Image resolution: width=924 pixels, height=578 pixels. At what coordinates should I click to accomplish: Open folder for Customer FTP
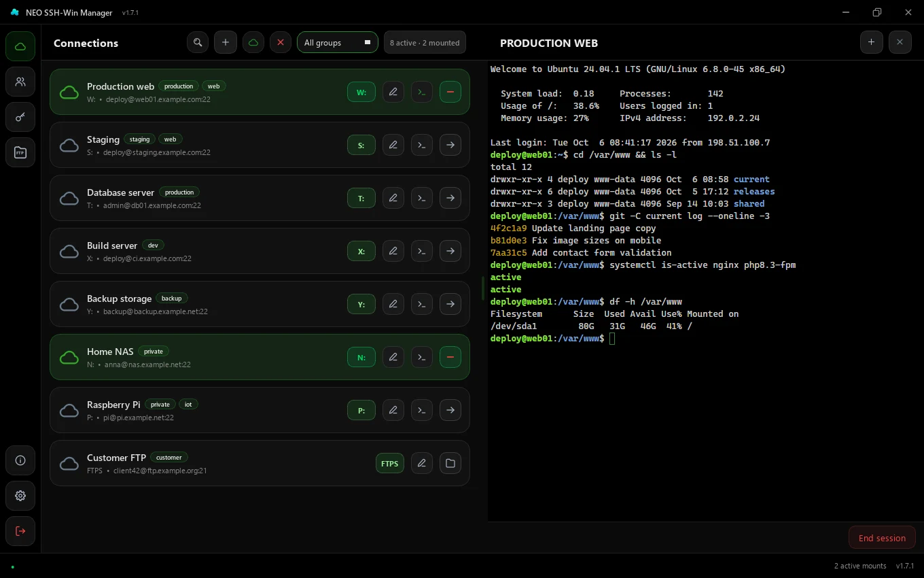click(450, 463)
